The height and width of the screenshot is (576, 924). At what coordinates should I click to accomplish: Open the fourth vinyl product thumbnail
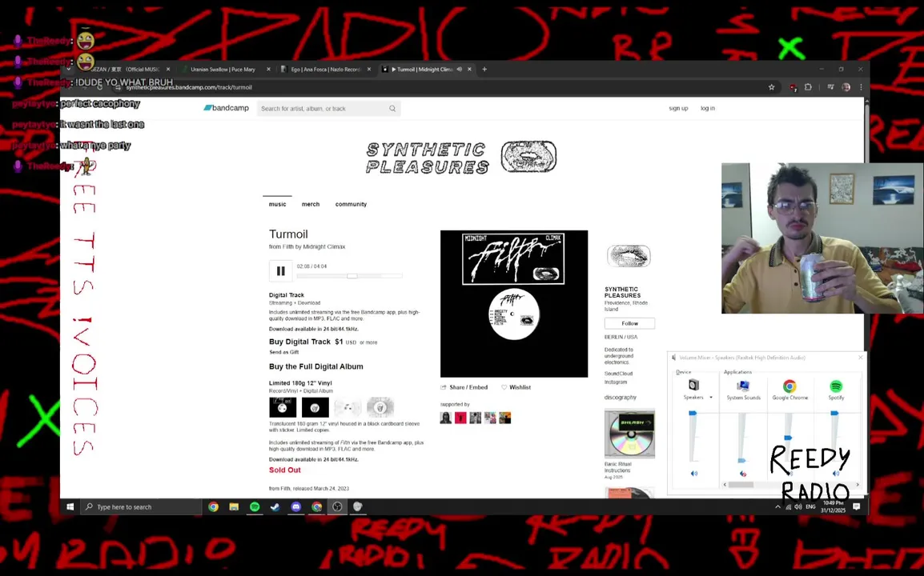coord(380,407)
